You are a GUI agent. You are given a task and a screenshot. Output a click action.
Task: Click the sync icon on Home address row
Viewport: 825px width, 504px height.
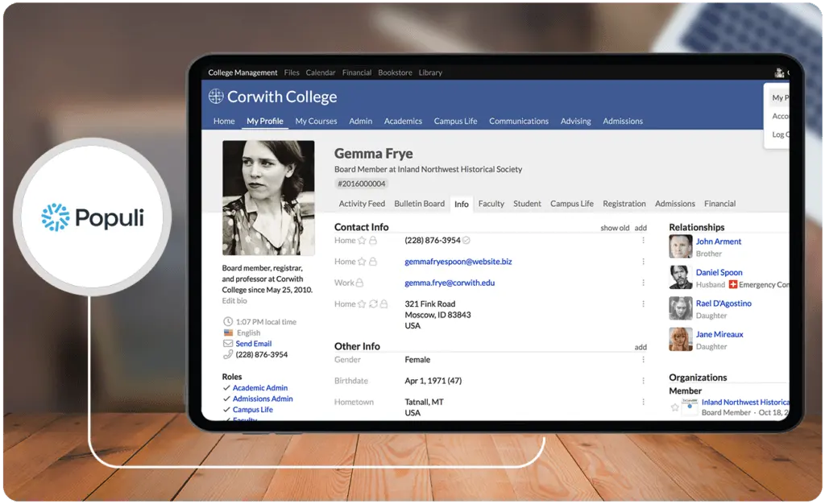click(x=373, y=304)
